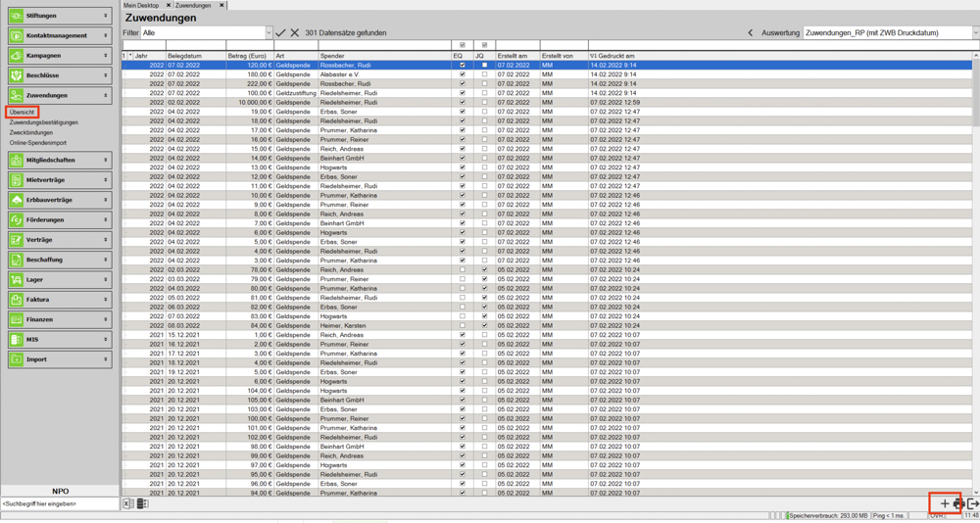This screenshot has width=980, height=523.
Task: Open the Auswertung dropdown list
Action: pyautogui.click(x=974, y=32)
